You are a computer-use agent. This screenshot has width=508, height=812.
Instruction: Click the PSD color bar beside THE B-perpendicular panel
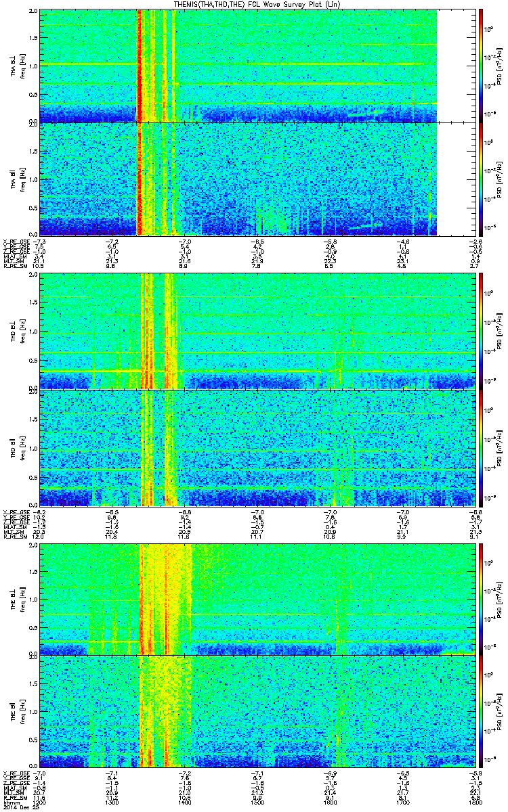coord(481,599)
